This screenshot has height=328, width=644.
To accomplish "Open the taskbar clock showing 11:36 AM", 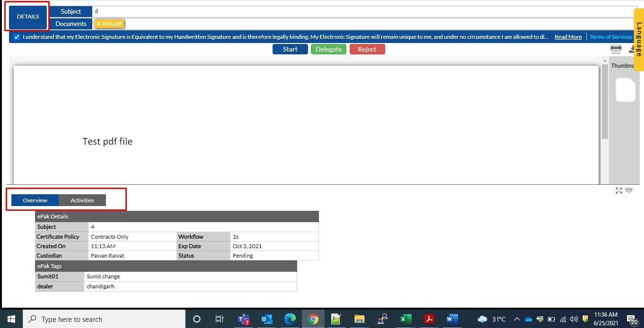I will 606,319.
